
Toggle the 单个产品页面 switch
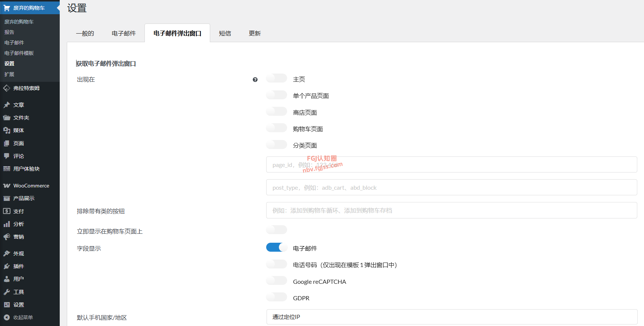click(277, 95)
